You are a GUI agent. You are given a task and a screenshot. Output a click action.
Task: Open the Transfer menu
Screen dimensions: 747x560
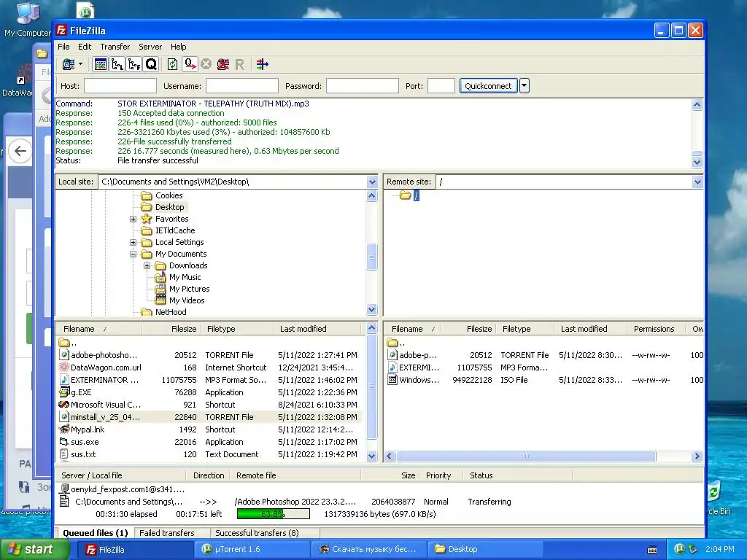pos(115,47)
